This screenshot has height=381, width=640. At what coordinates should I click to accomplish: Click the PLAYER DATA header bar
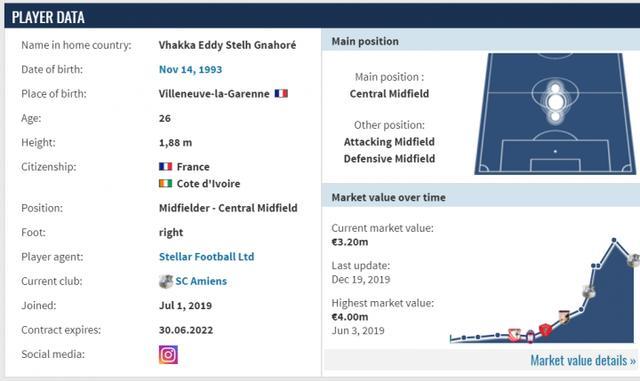coord(322,17)
